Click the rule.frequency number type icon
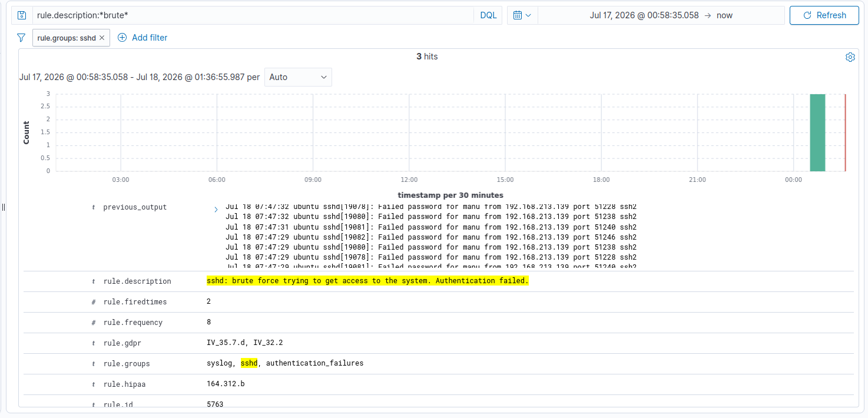Screen dimensions: 868x418 [x=94, y=323]
